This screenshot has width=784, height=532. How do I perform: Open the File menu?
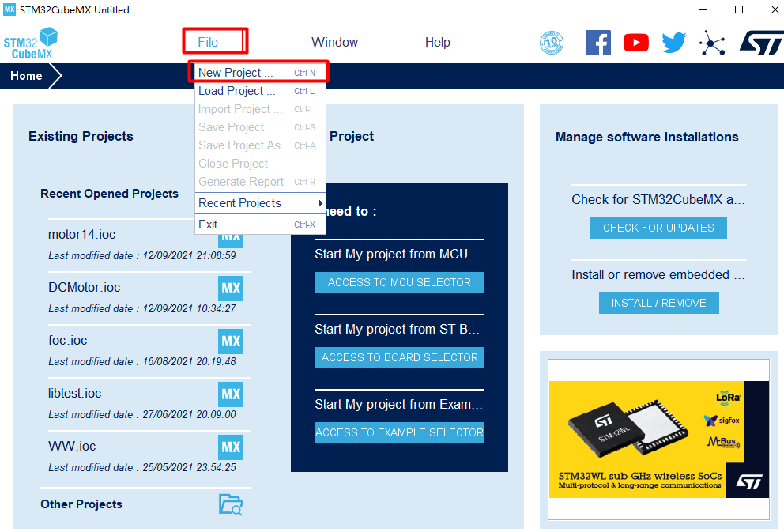tap(208, 42)
